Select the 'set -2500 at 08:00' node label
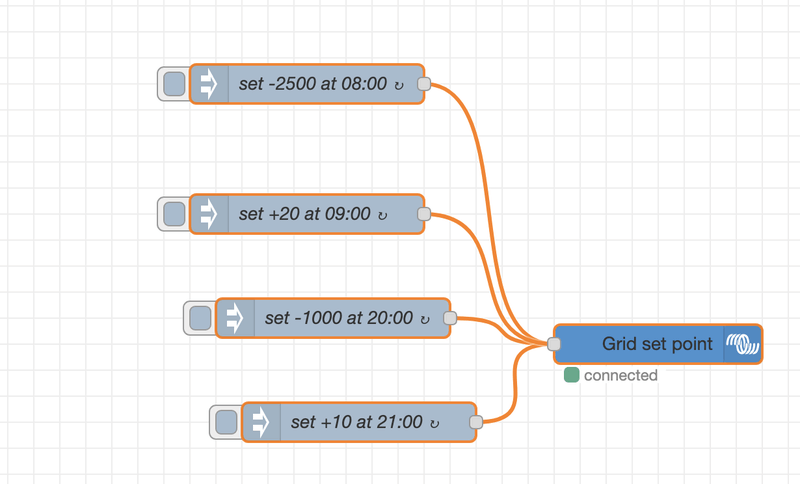 tap(313, 84)
